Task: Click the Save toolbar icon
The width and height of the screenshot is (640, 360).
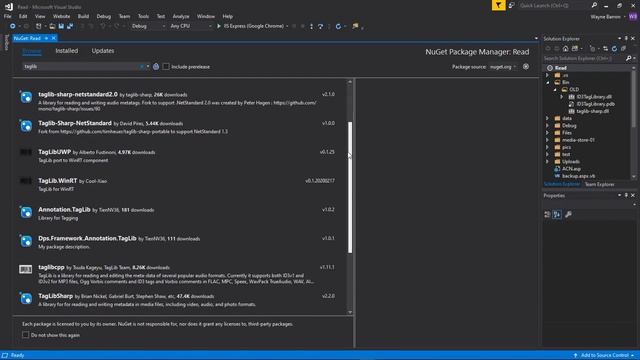Action: tap(61, 26)
